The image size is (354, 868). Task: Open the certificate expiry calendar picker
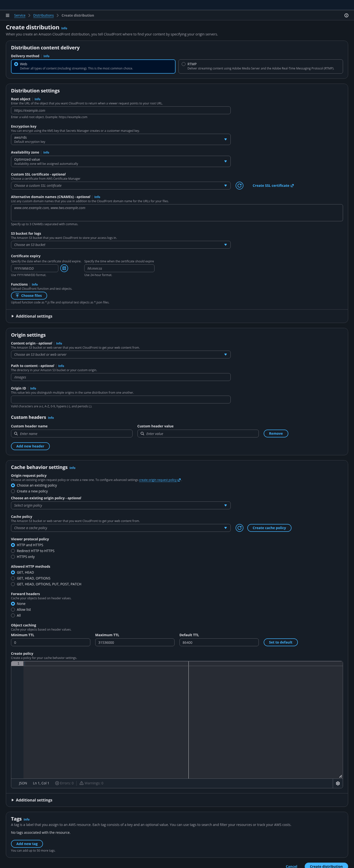[x=64, y=268]
